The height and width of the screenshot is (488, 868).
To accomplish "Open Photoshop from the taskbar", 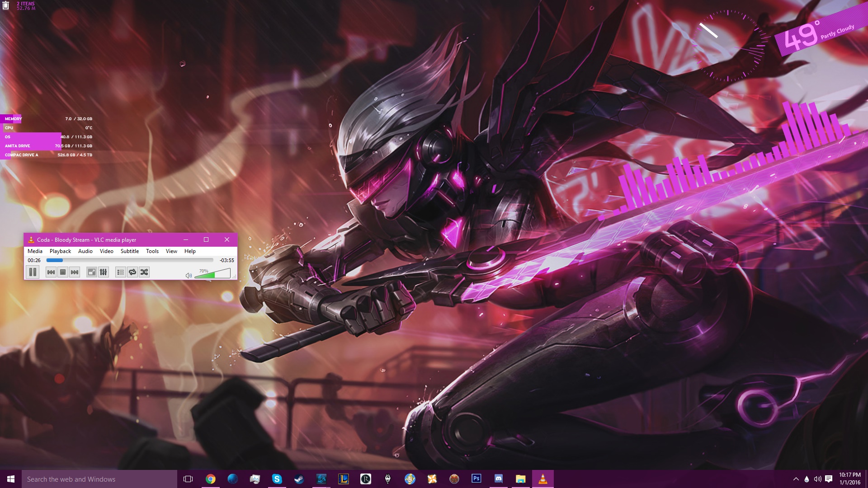I will [476, 479].
